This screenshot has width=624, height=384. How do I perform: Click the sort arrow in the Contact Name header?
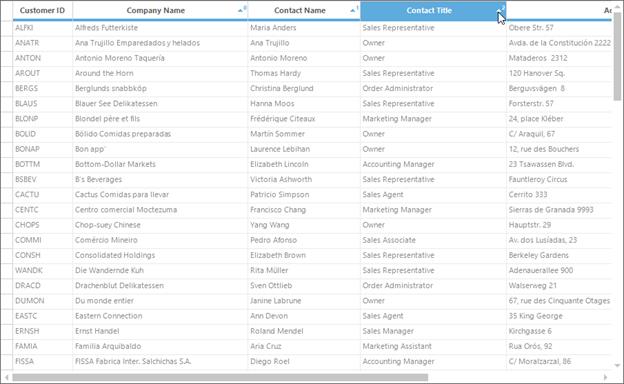point(353,10)
